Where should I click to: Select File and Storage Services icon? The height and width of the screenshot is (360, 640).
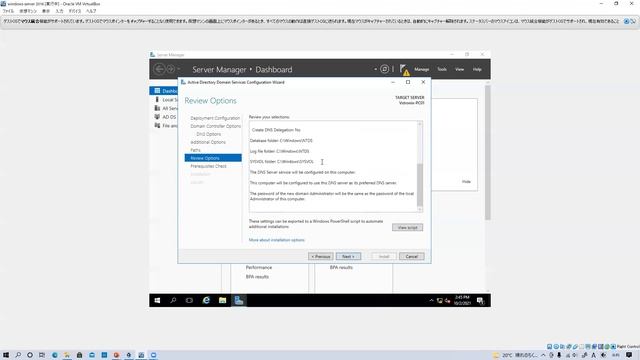coord(157,125)
